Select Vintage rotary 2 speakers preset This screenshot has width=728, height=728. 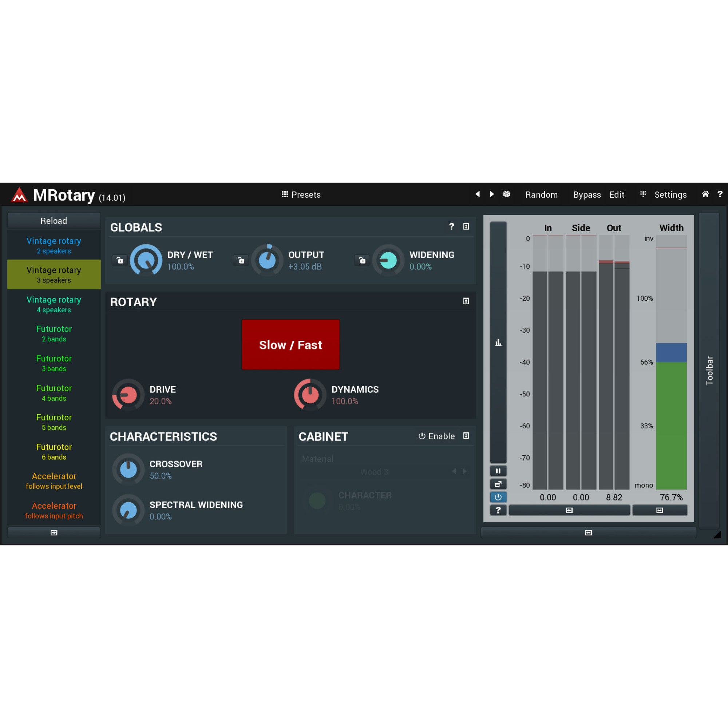[x=54, y=245]
